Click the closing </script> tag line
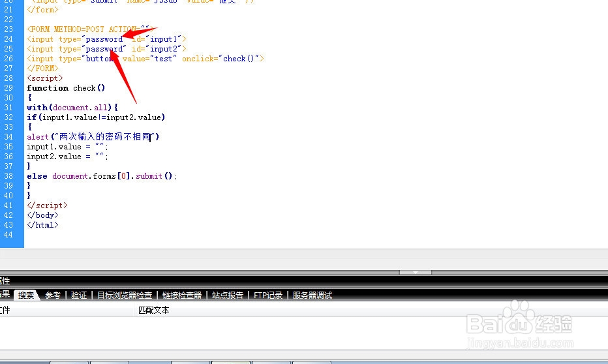 click(48, 205)
